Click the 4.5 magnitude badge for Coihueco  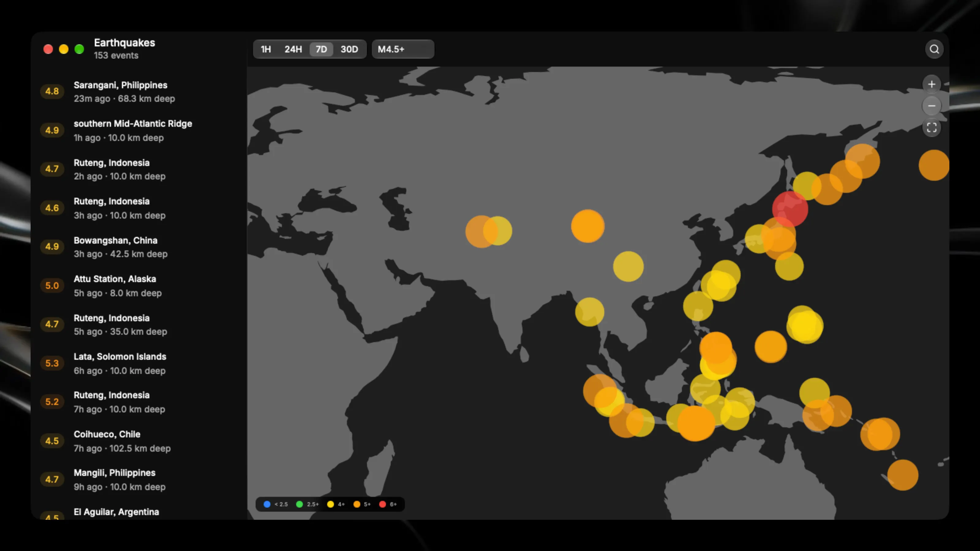pos(52,441)
